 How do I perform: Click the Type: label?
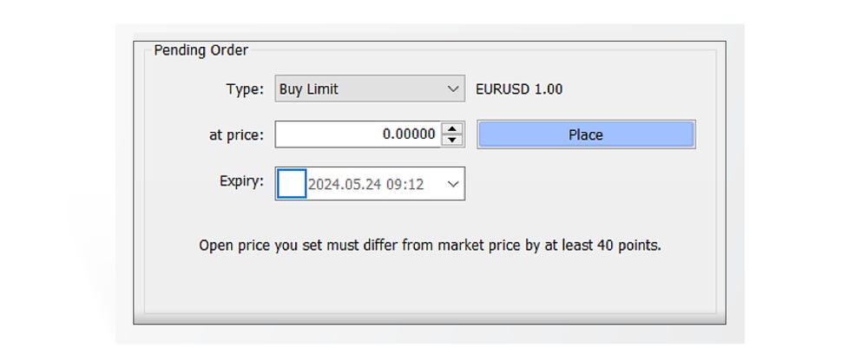(x=244, y=89)
